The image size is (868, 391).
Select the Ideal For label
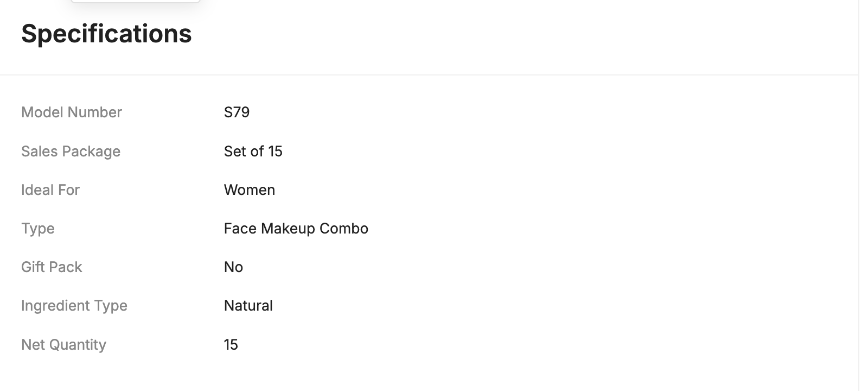pyautogui.click(x=50, y=190)
